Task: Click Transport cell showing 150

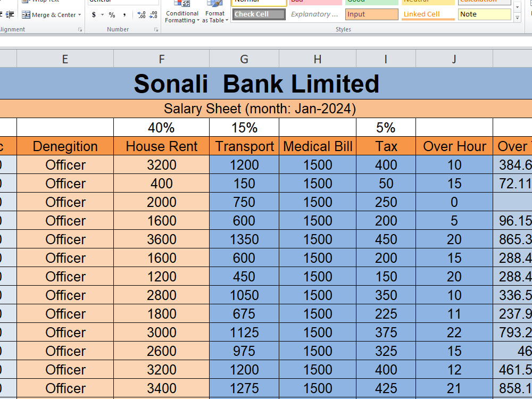Action: coord(244,183)
